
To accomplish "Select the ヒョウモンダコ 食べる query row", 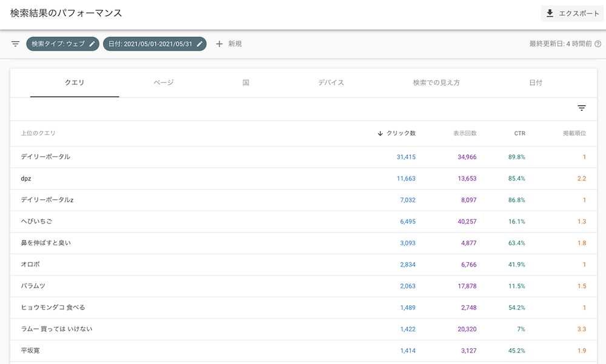I will pos(304,308).
